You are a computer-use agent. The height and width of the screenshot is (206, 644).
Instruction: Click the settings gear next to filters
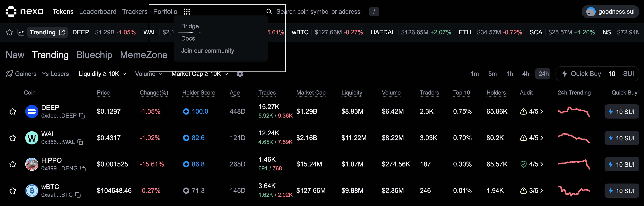coord(240,74)
